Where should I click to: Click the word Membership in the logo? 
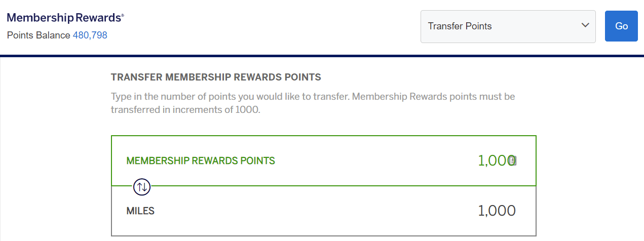coord(40,18)
